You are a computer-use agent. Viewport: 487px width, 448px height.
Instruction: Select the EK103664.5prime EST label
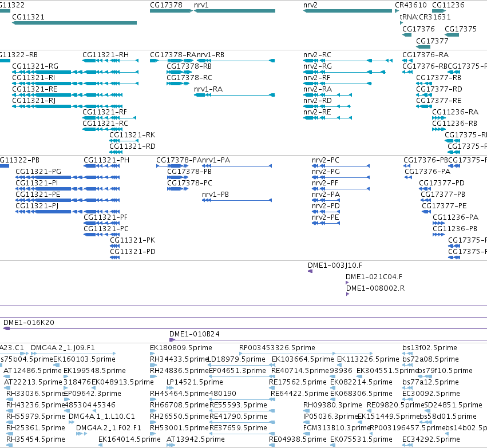point(303,359)
